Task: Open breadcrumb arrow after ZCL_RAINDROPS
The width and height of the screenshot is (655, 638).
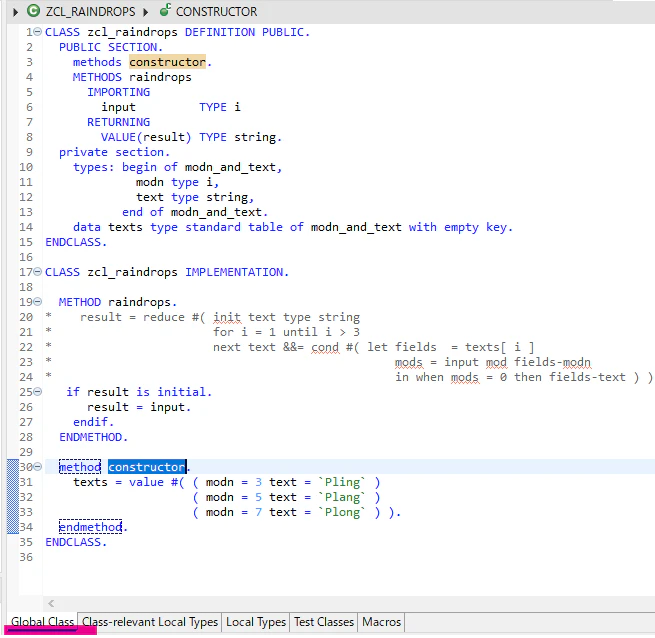Action: [x=145, y=12]
